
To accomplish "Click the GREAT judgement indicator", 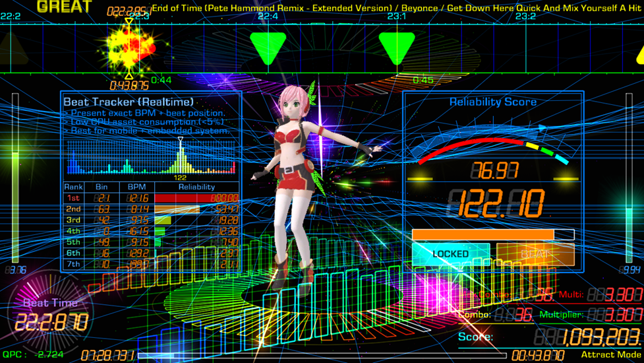I will pos(64,7).
